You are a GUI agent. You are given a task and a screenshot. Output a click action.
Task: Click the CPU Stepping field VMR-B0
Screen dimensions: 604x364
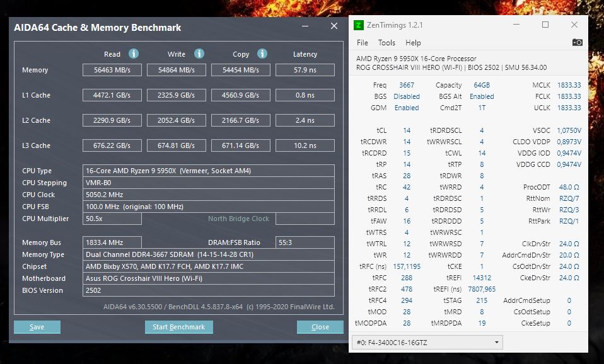click(209, 183)
